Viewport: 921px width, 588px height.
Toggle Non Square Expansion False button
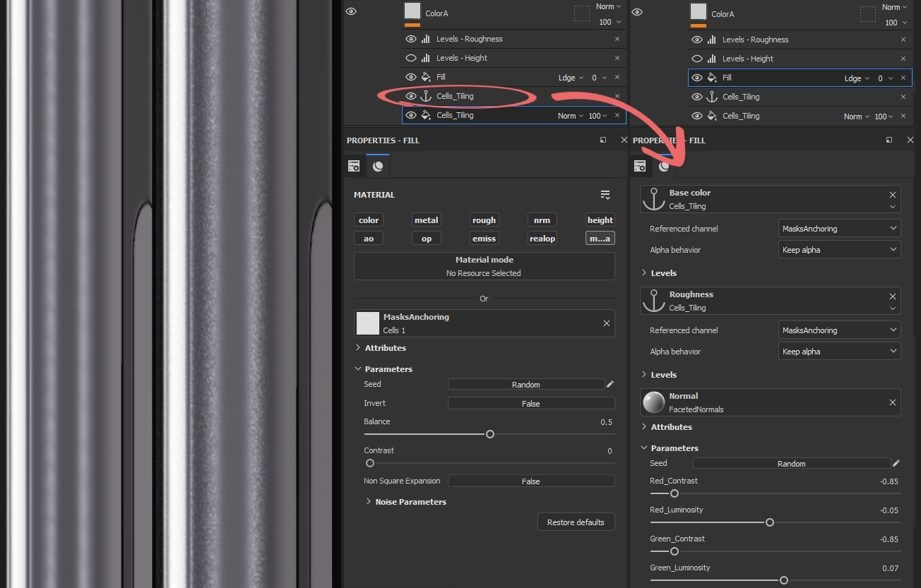(531, 481)
